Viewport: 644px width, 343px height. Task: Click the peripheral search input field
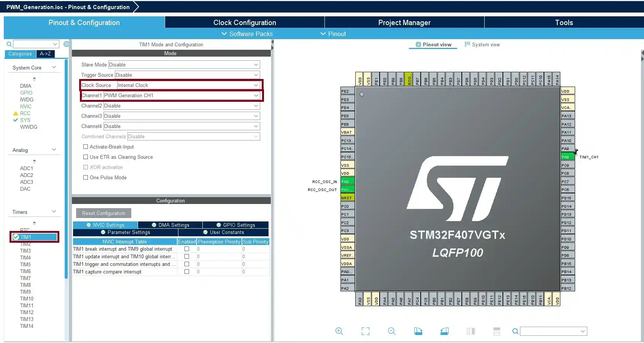pyautogui.click(x=36, y=44)
